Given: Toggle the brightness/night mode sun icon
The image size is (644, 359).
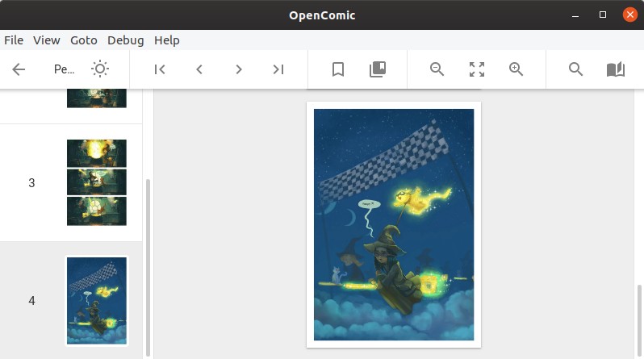Looking at the screenshot, I should pyautogui.click(x=100, y=69).
